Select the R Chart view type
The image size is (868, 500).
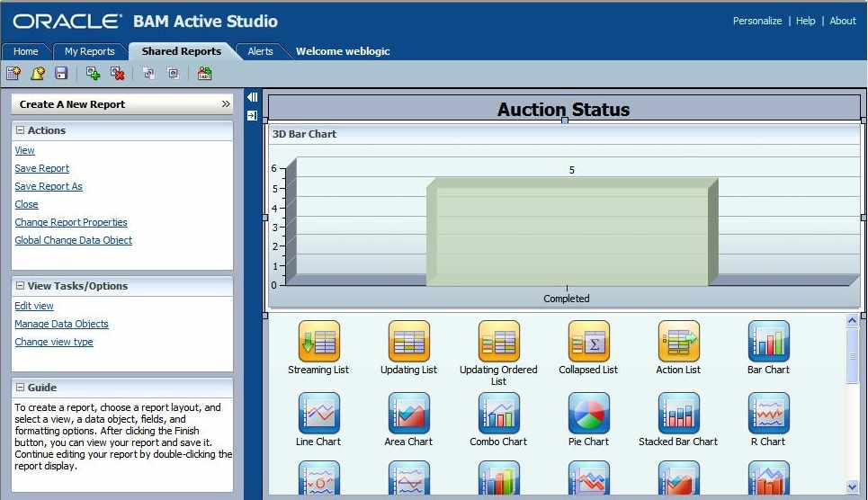coord(768,420)
